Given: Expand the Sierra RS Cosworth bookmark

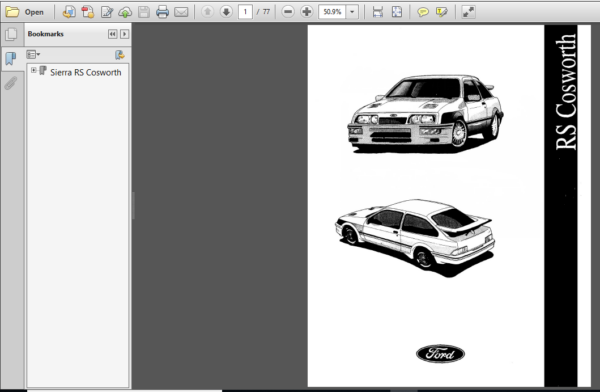Looking at the screenshot, I should click(34, 70).
